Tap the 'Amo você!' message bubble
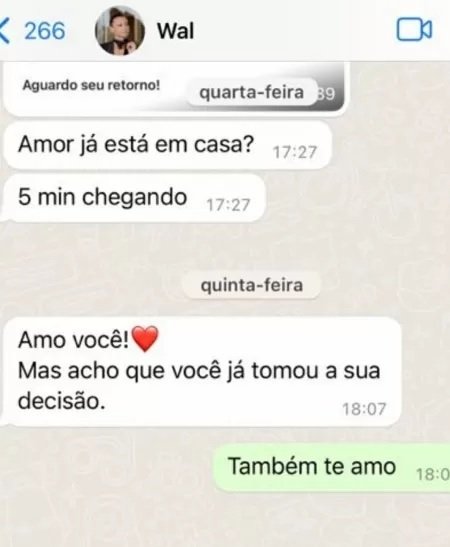The height and width of the screenshot is (547, 450). tap(202, 371)
